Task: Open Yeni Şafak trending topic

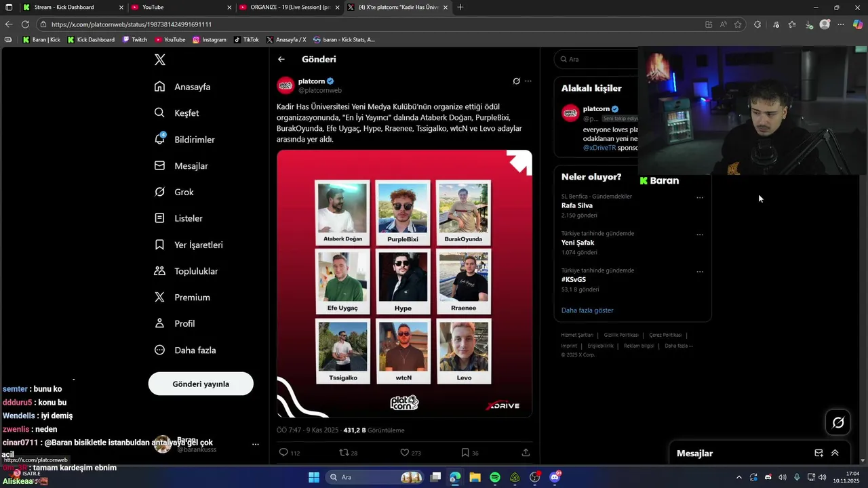Action: click(578, 243)
